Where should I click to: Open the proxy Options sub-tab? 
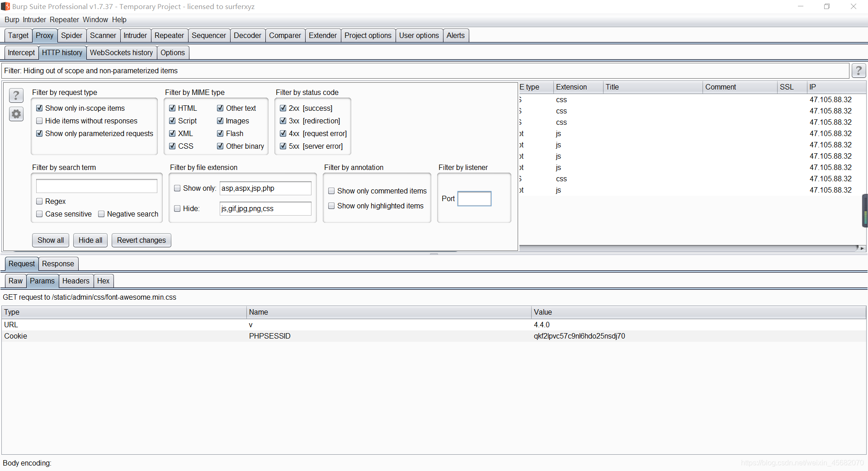click(173, 52)
